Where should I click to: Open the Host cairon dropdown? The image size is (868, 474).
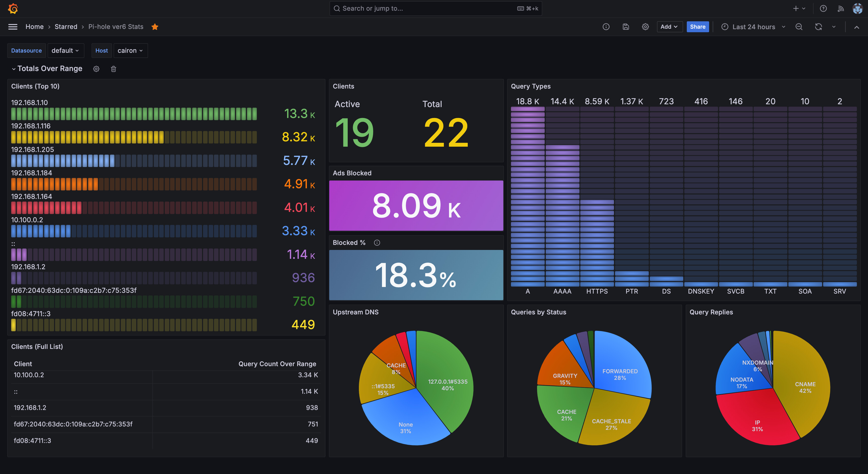(x=130, y=50)
